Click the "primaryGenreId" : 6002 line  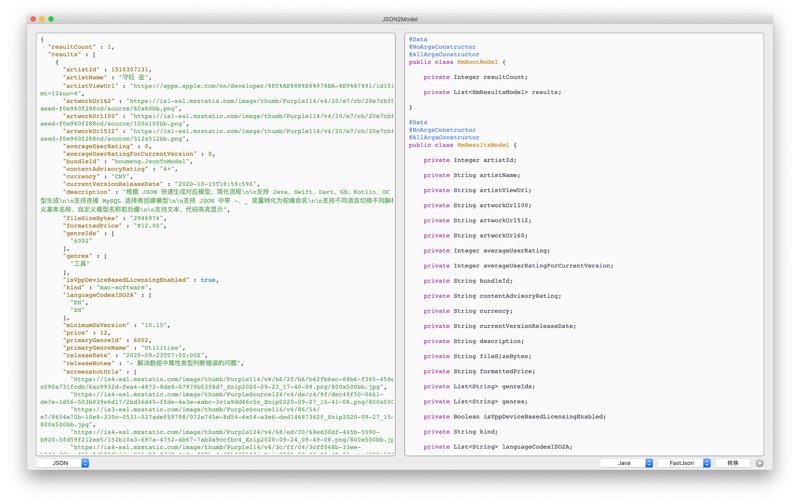pyautogui.click(x=107, y=340)
